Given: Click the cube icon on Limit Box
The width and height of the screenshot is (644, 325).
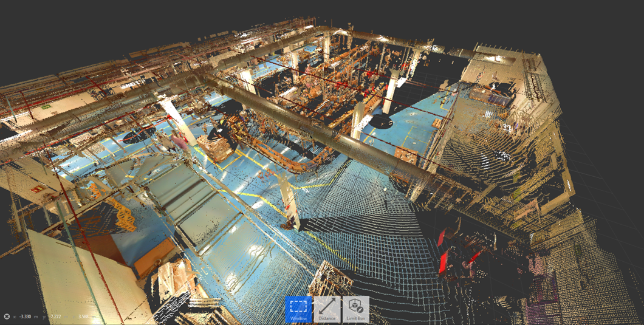Looking at the screenshot, I should click(355, 306).
